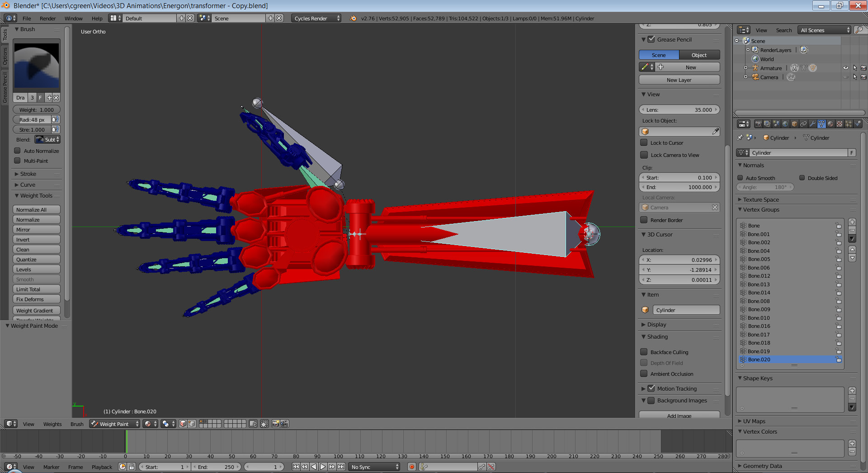Click the Normalize All button
The width and height of the screenshot is (868, 473).
coord(37,209)
